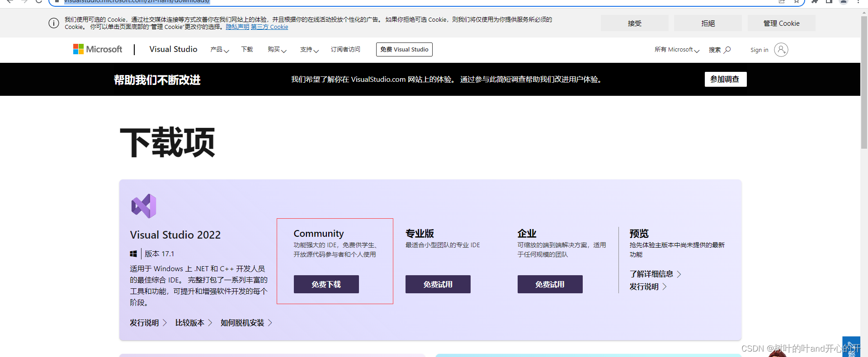868x357 pixels.
Task: Click the 参加调查 button
Action: (726, 79)
